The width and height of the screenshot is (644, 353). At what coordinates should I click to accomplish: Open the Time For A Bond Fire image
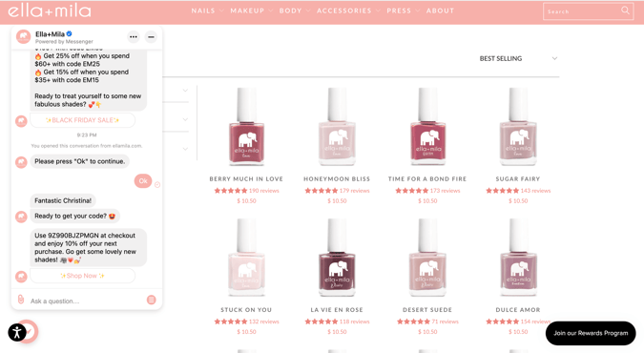click(x=427, y=127)
